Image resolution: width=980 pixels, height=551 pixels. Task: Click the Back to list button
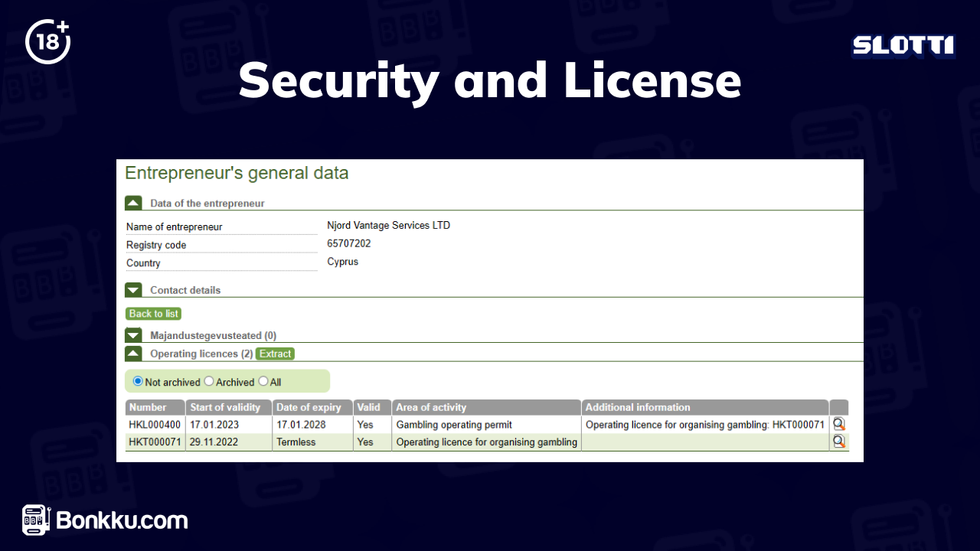154,314
